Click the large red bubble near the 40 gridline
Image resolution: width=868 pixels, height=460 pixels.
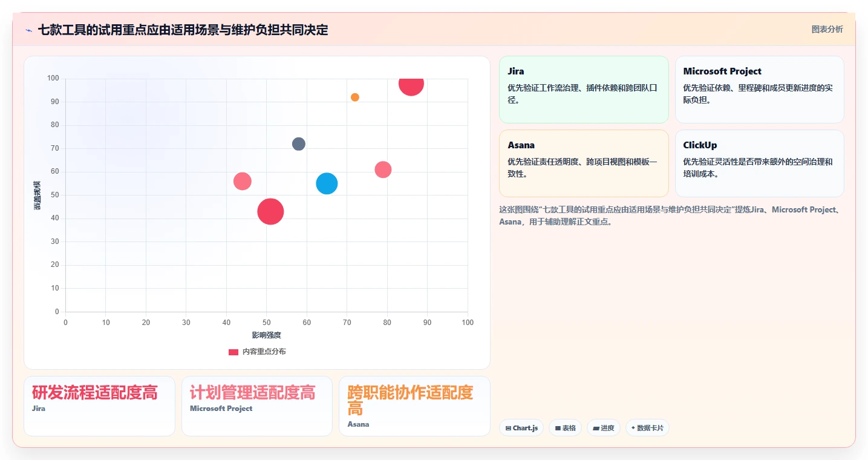point(270,212)
